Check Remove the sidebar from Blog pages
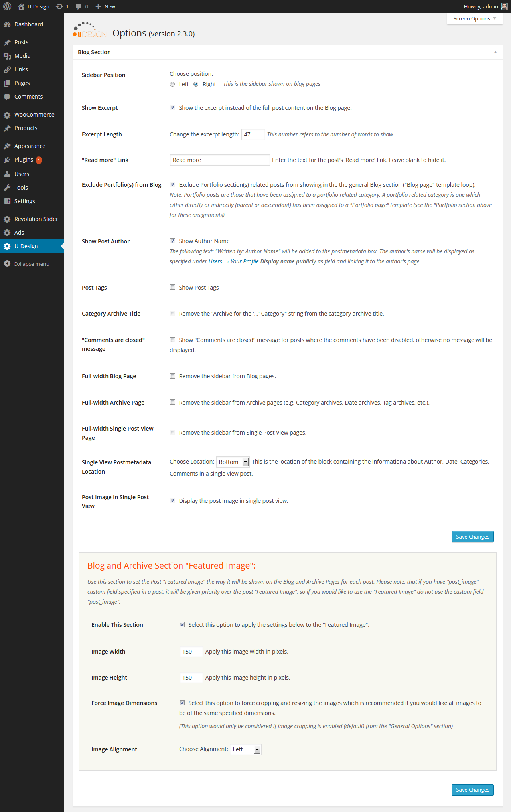511x812 pixels. [x=173, y=376]
